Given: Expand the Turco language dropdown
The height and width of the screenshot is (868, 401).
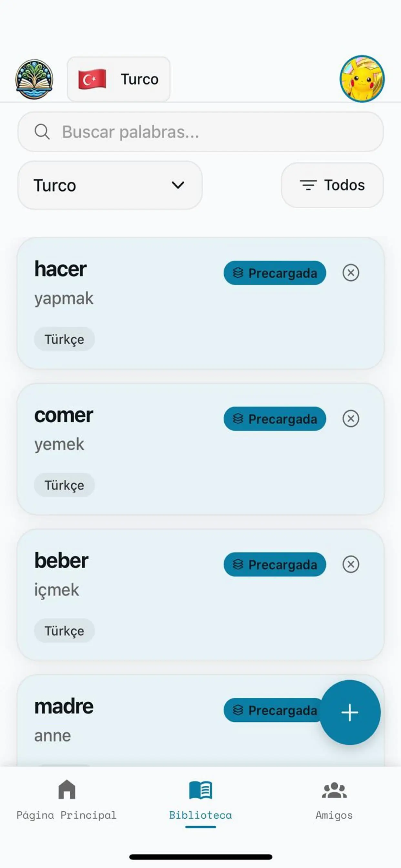Looking at the screenshot, I should 110,185.
